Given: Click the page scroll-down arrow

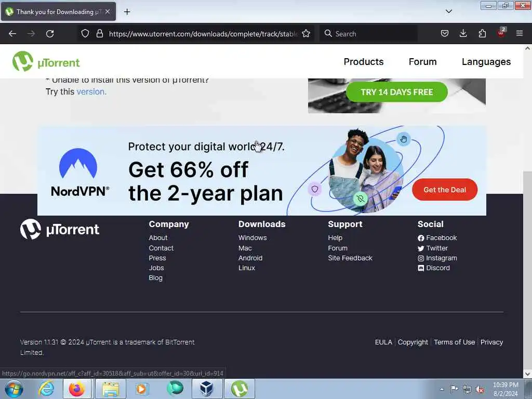Looking at the screenshot, I should tap(528, 374).
